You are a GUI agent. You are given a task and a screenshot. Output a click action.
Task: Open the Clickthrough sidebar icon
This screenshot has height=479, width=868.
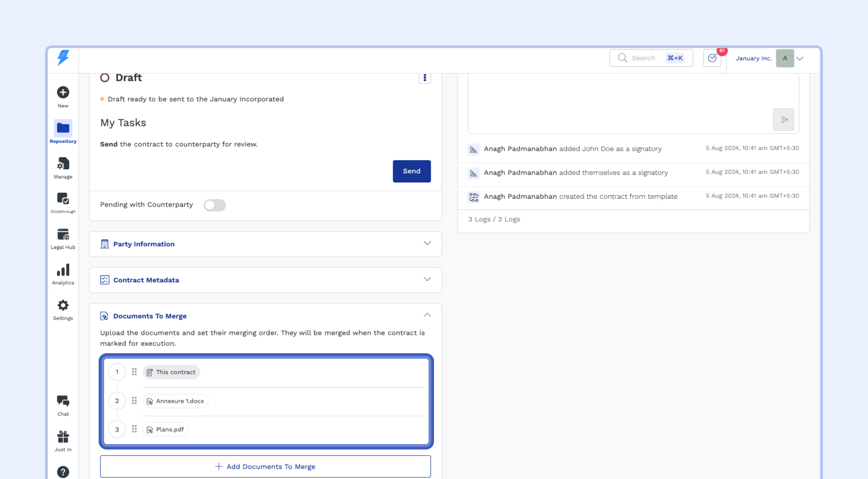click(x=63, y=199)
